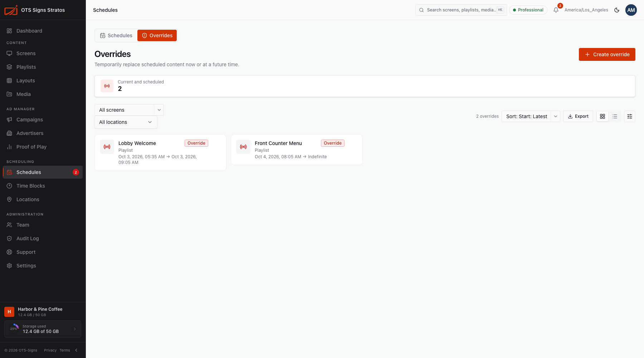
Task: Expand All locations dropdown
Action: point(126,122)
